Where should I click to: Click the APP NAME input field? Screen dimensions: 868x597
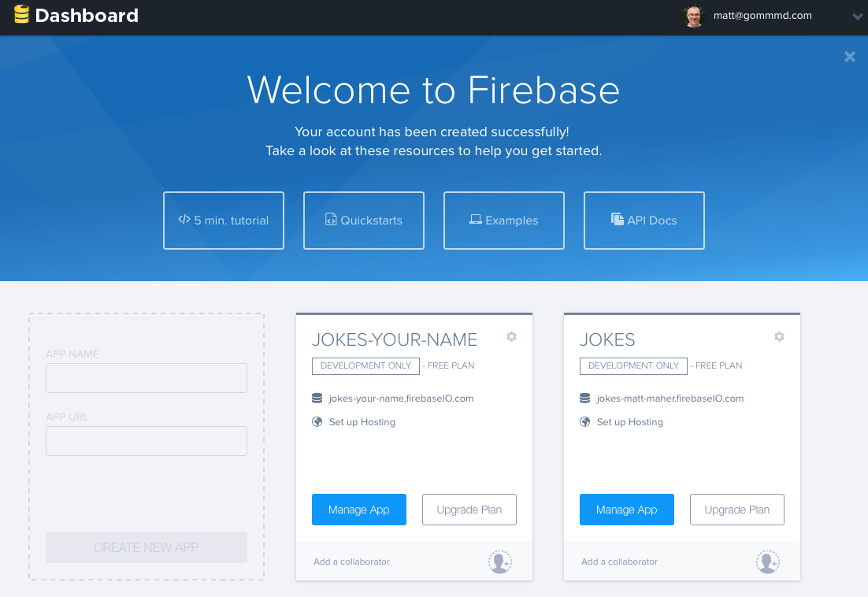(147, 378)
